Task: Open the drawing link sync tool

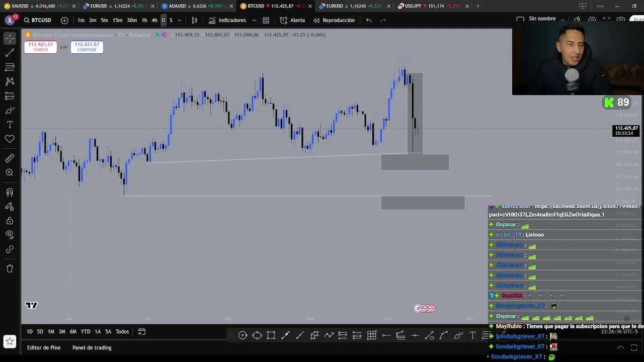Action: coord(10,249)
